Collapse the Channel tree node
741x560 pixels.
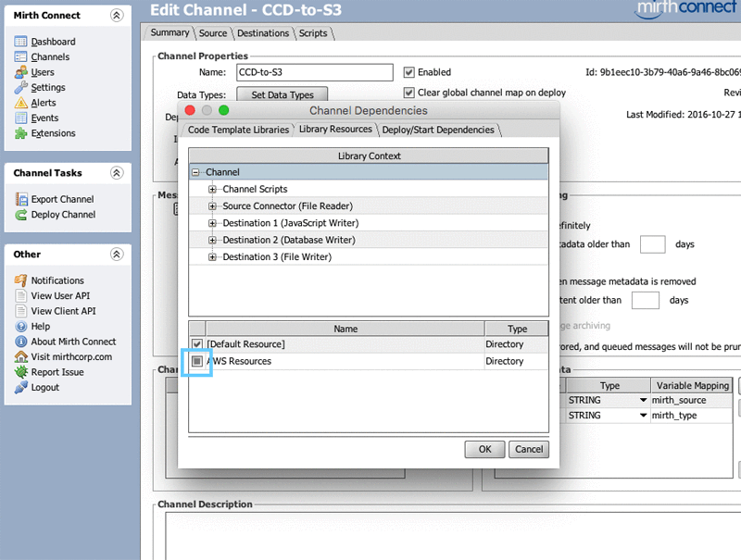tap(195, 172)
